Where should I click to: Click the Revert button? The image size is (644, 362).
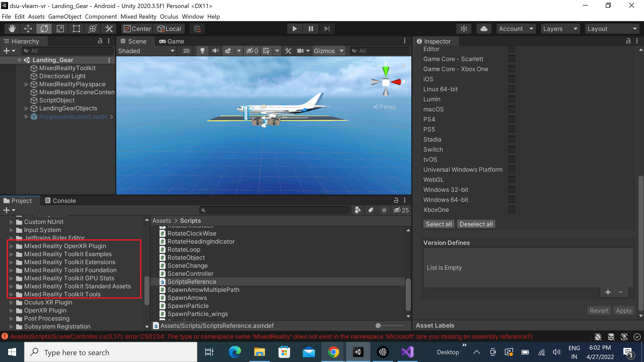click(599, 310)
